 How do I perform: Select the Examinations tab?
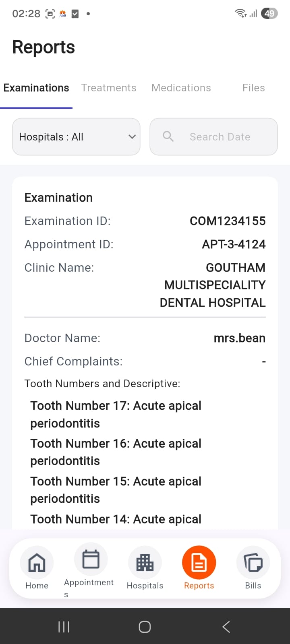[36, 88]
